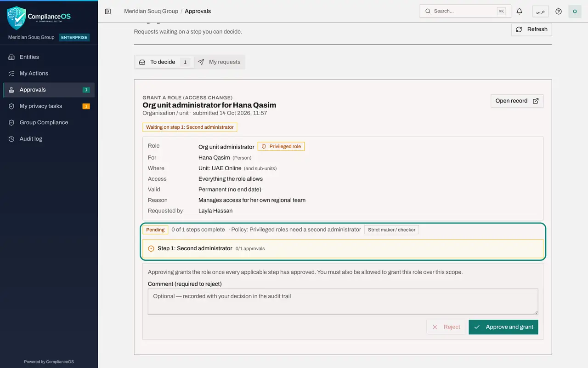Click Meridian Souq Group breadcrumb link
Screen dimensions: 588x368
click(151, 11)
